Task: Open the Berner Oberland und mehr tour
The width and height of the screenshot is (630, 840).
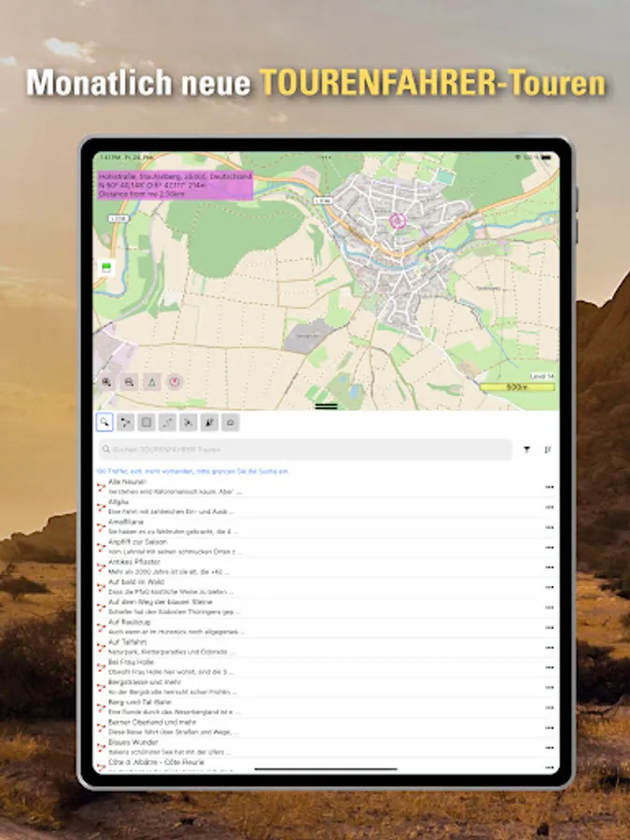Action: click(327, 727)
